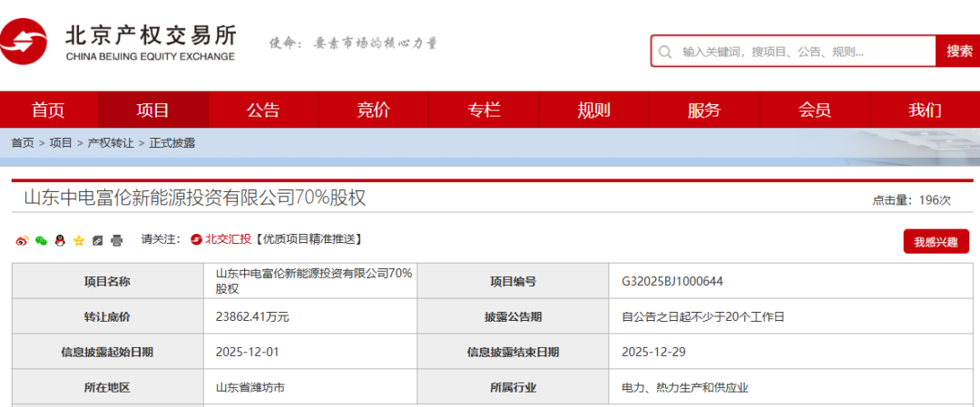Navigate to 服务 section

(704, 110)
